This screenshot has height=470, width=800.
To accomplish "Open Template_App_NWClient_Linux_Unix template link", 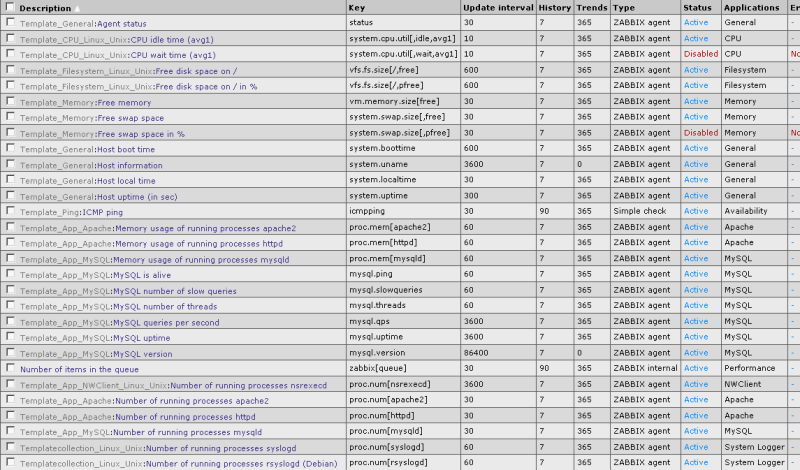I will [x=93, y=385].
